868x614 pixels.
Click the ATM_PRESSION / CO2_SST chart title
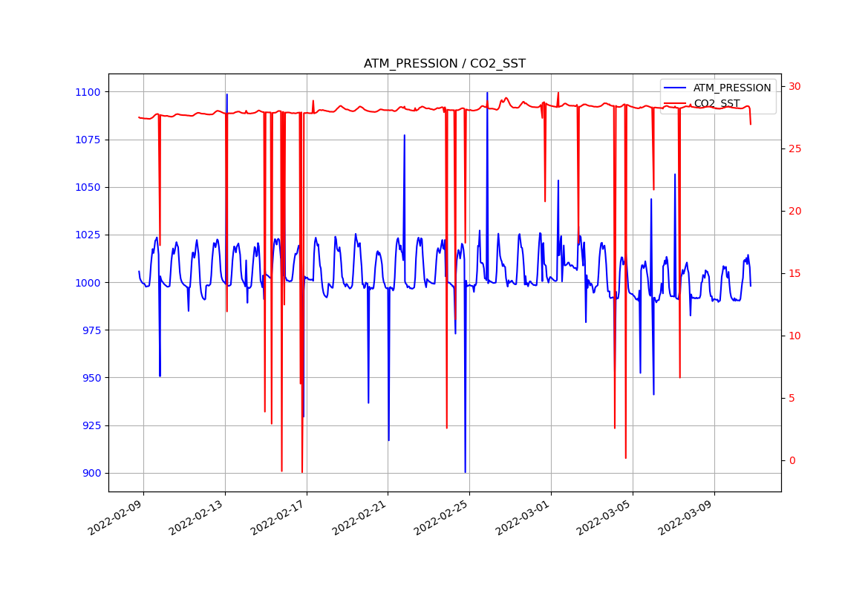[x=444, y=64]
